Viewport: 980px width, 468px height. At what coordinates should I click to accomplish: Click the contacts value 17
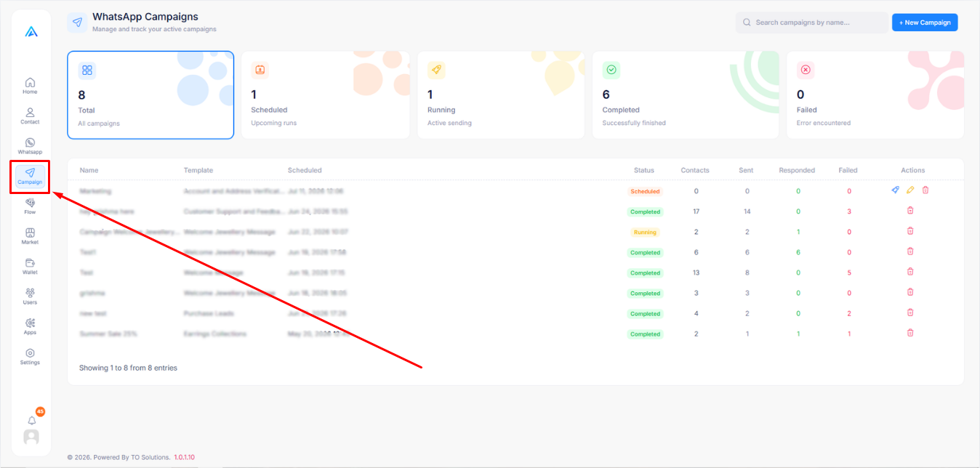[696, 211]
